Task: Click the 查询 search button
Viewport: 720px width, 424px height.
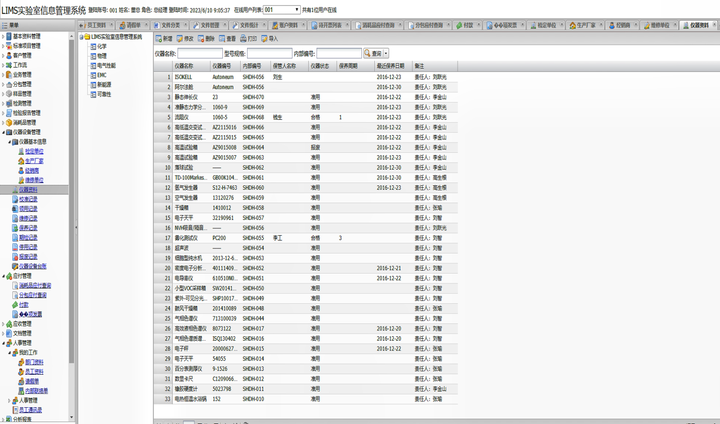Action: 373,53
